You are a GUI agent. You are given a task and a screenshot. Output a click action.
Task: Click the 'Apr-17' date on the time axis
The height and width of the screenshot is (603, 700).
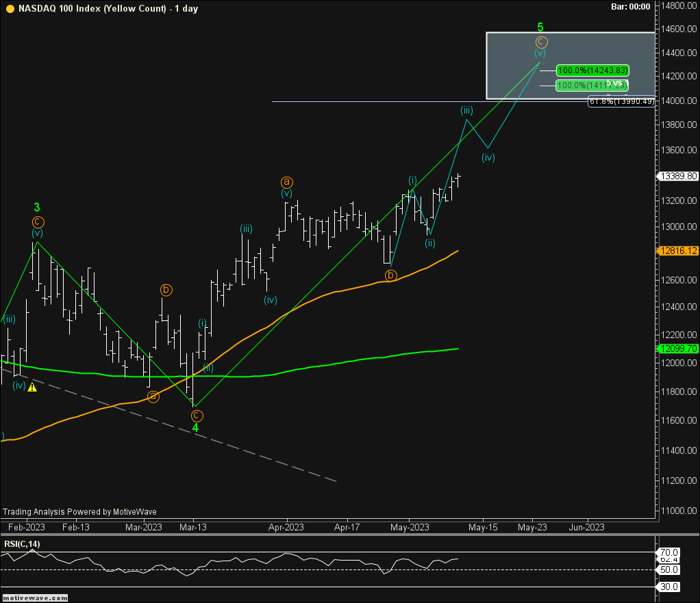point(347,527)
